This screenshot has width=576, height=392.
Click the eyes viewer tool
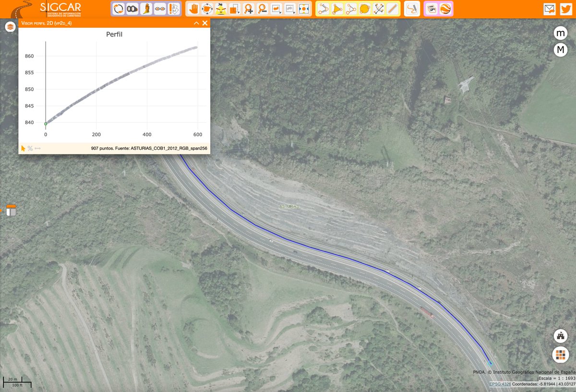click(160, 9)
